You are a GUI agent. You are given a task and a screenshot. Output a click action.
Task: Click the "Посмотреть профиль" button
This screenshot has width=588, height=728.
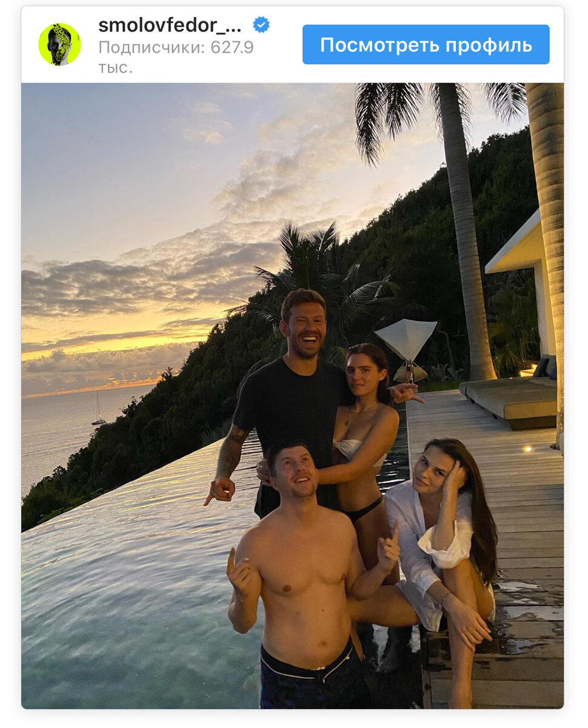pos(426,45)
